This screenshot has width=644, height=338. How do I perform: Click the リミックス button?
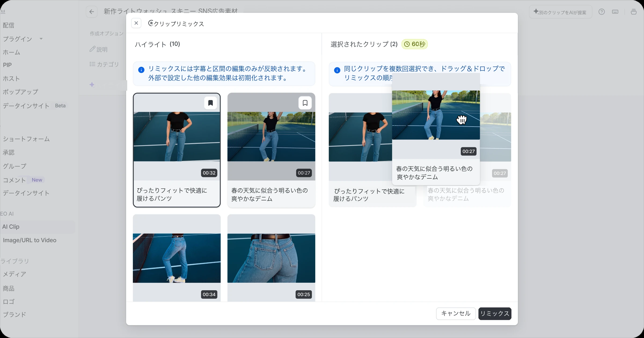tap(495, 313)
